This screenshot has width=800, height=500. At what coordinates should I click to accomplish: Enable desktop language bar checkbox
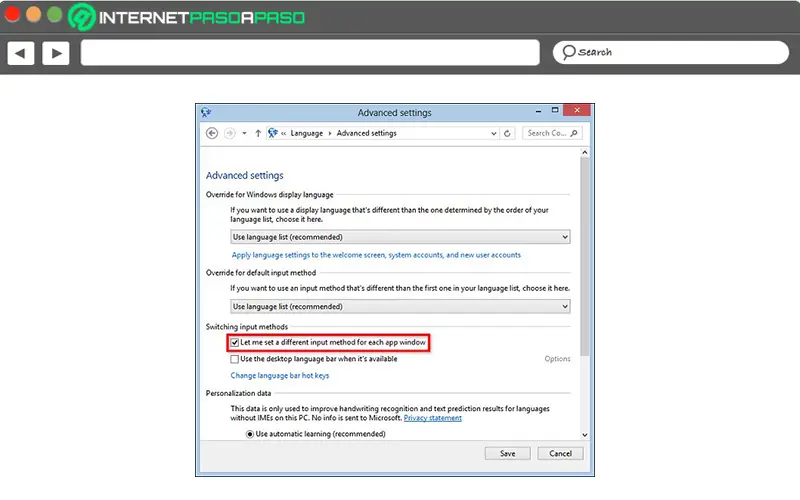click(235, 359)
